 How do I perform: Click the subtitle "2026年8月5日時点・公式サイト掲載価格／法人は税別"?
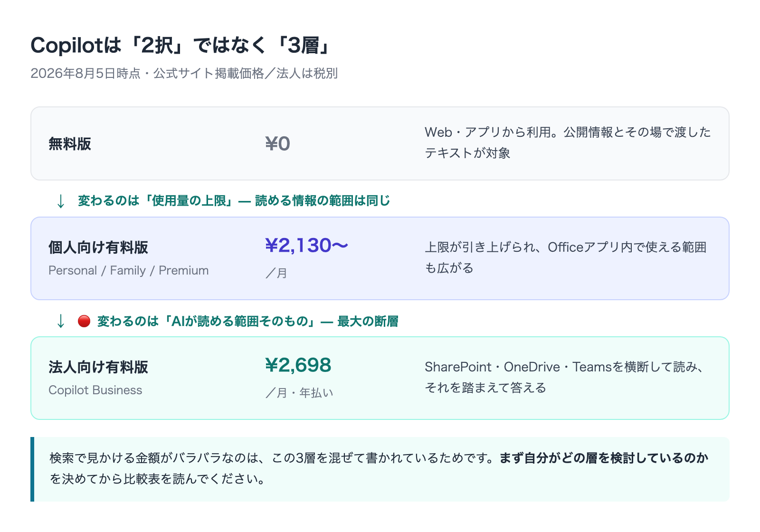point(184,73)
